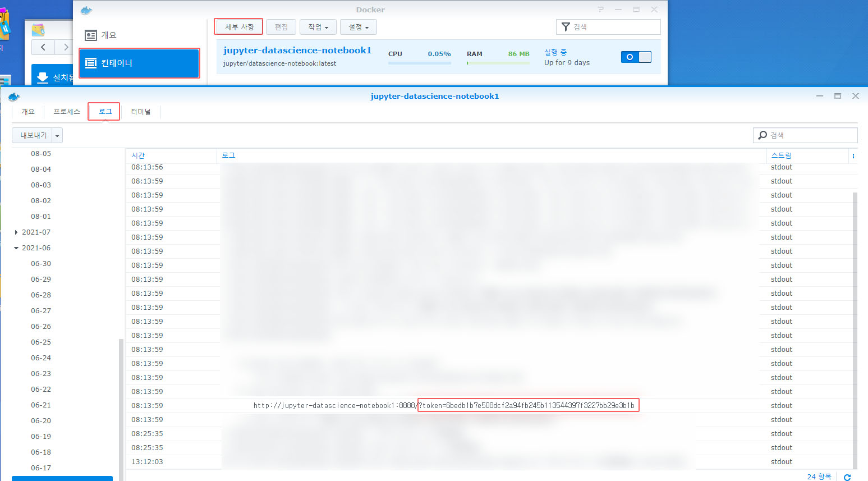Select log date 06-22

click(41, 390)
